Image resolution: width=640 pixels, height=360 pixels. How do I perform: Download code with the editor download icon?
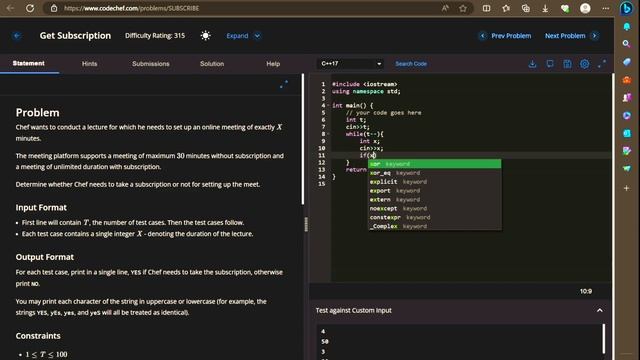[532, 64]
